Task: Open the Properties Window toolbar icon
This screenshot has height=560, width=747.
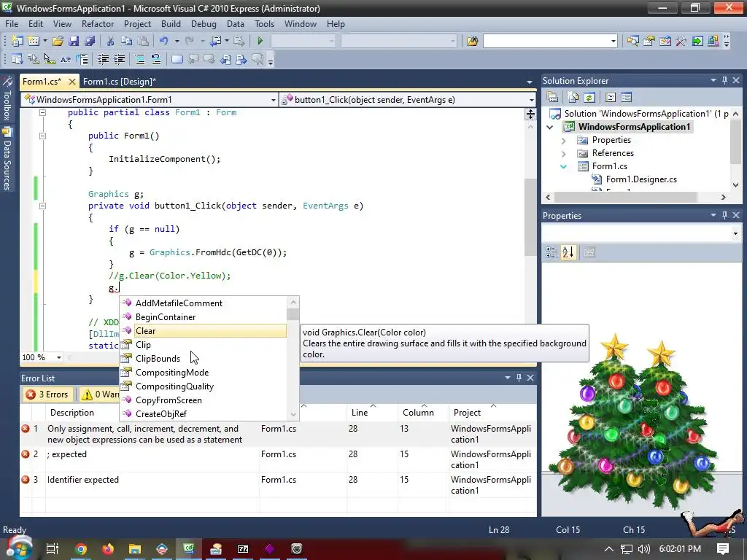Action: click(649, 41)
